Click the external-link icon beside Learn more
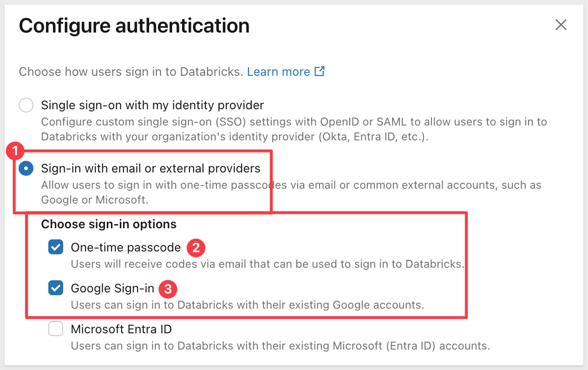 click(320, 72)
